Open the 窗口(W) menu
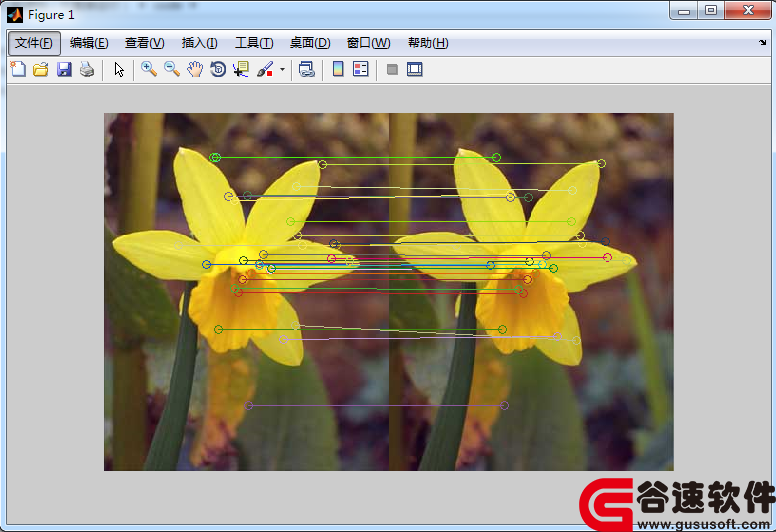Image resolution: width=776 pixels, height=532 pixels. click(369, 43)
